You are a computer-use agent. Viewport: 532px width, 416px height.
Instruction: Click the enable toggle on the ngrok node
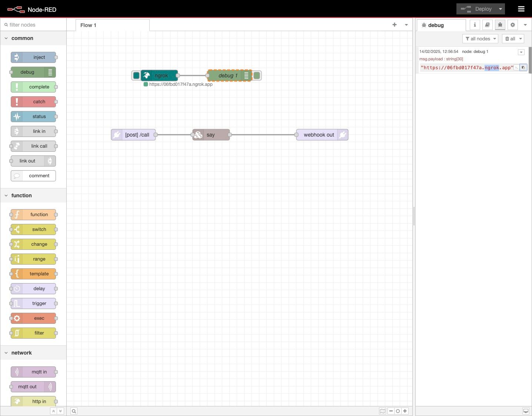[x=136, y=76]
